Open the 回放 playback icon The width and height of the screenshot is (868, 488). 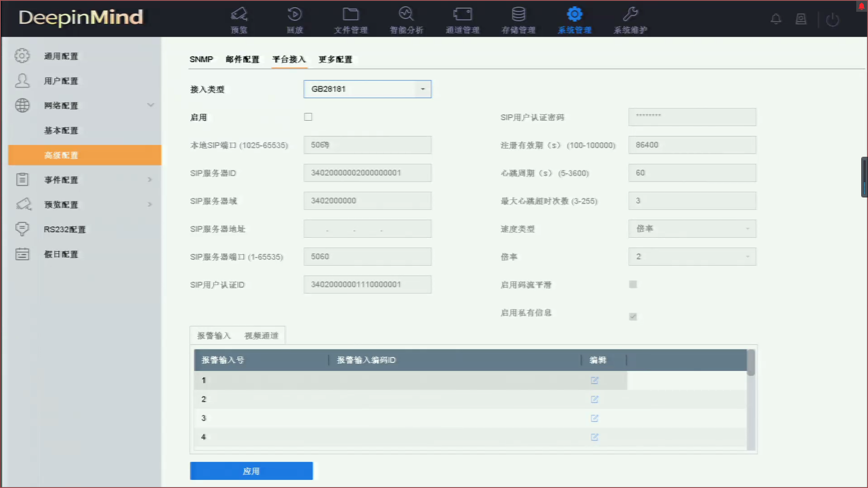[295, 14]
